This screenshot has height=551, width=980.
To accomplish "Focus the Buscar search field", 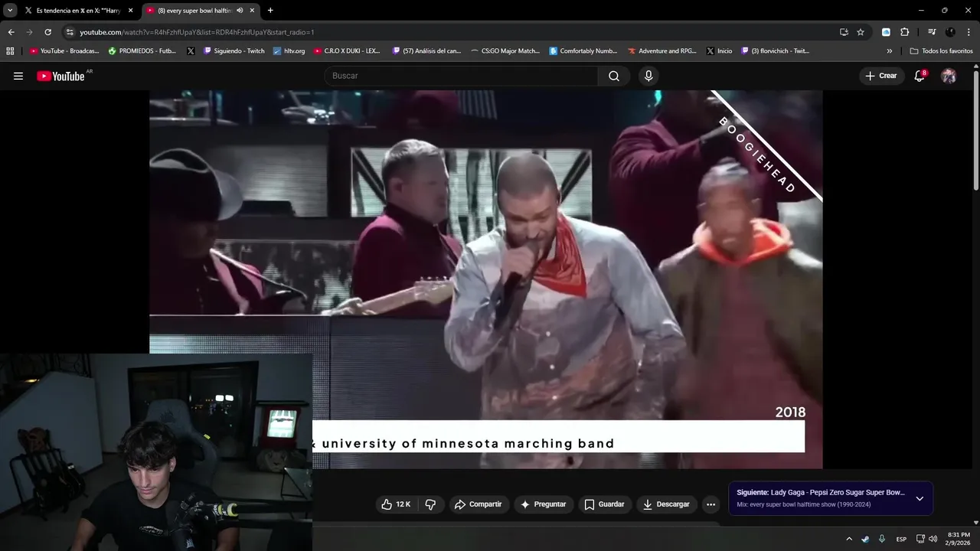I will 461,76.
